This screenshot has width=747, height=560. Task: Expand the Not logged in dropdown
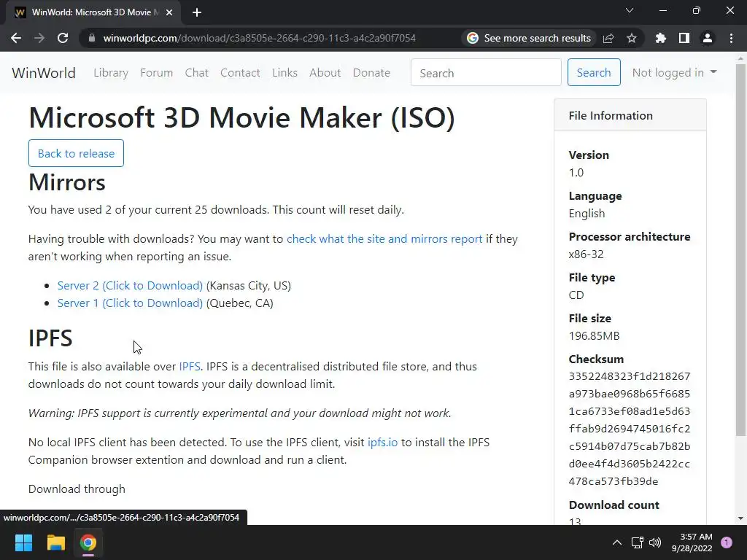tap(674, 73)
